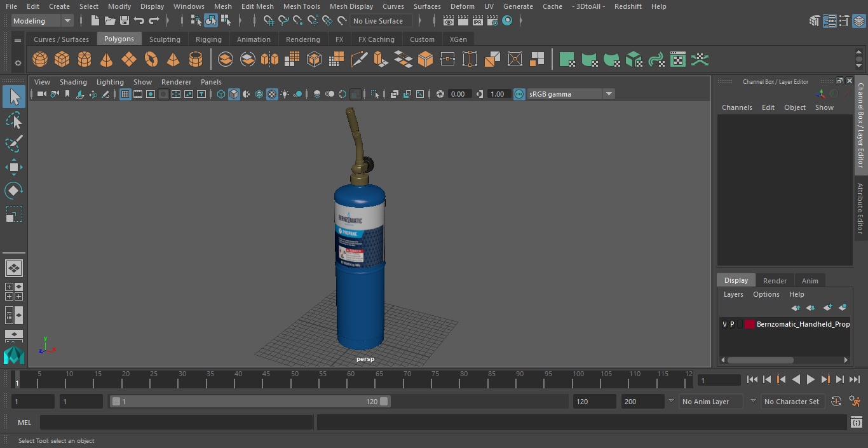Open the Attribute Editor side tab
Image resolution: width=868 pixels, height=448 pixels.
tap(861, 208)
